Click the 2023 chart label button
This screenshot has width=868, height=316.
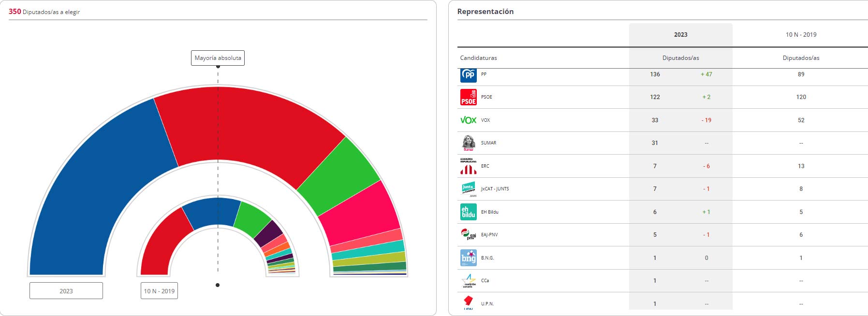pyautogui.click(x=66, y=291)
